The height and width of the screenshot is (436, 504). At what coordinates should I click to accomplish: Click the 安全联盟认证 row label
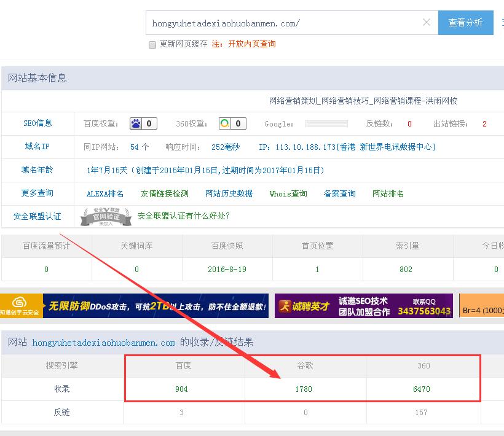coord(37,216)
